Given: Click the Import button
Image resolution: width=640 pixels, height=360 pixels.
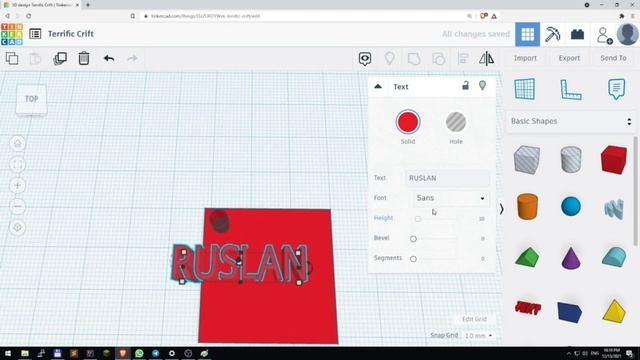Looking at the screenshot, I should coord(525,58).
